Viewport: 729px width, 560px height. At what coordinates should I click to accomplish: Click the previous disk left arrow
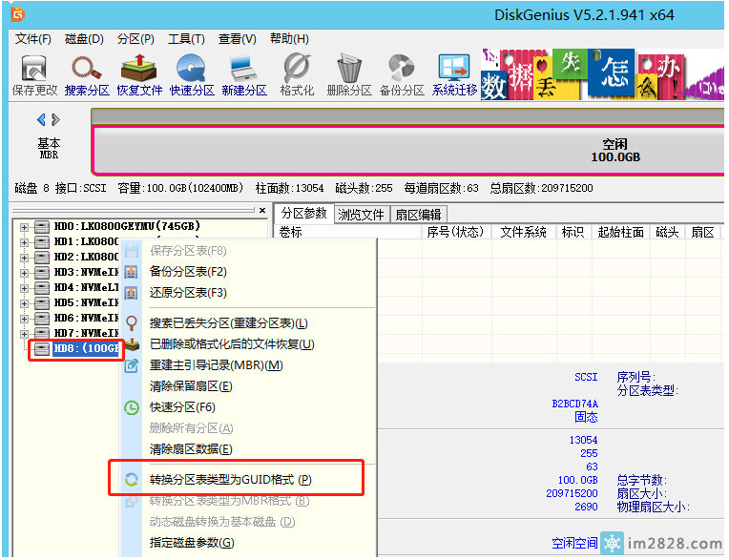pos(41,120)
